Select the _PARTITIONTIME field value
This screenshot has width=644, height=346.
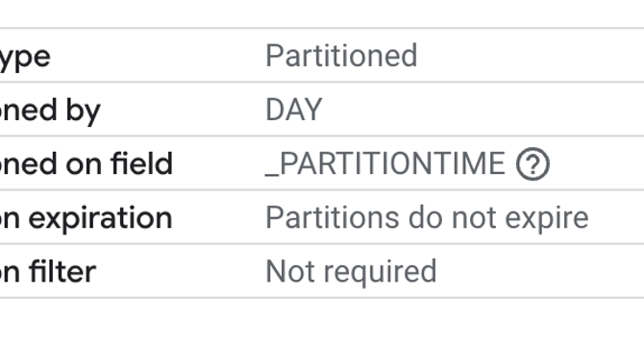coord(384,163)
